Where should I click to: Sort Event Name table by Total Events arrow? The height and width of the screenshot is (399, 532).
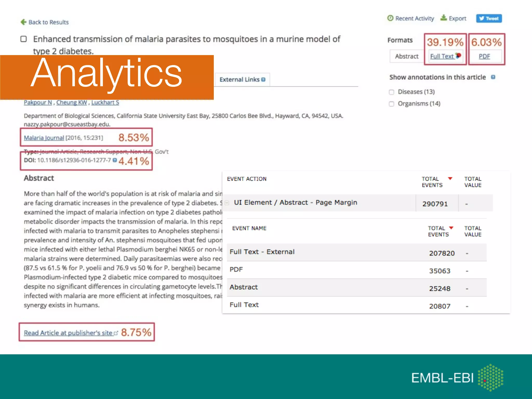point(451,228)
